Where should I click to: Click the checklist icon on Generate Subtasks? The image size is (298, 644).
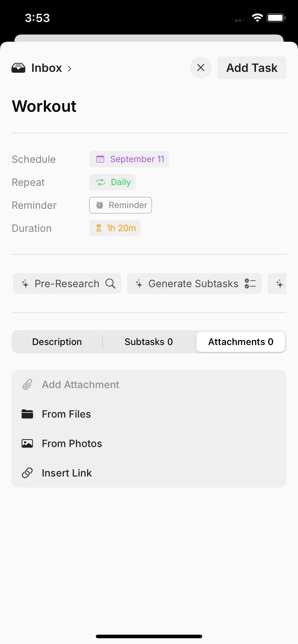pos(250,284)
